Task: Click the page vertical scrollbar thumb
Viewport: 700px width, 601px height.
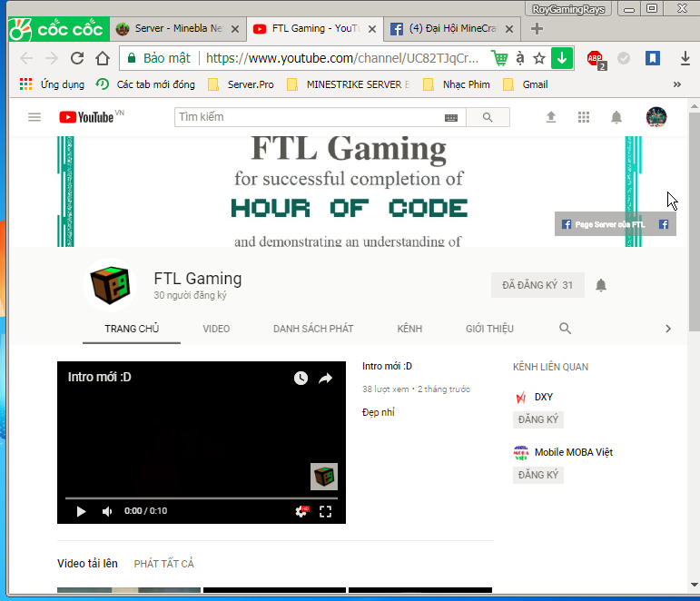Action: point(695,221)
